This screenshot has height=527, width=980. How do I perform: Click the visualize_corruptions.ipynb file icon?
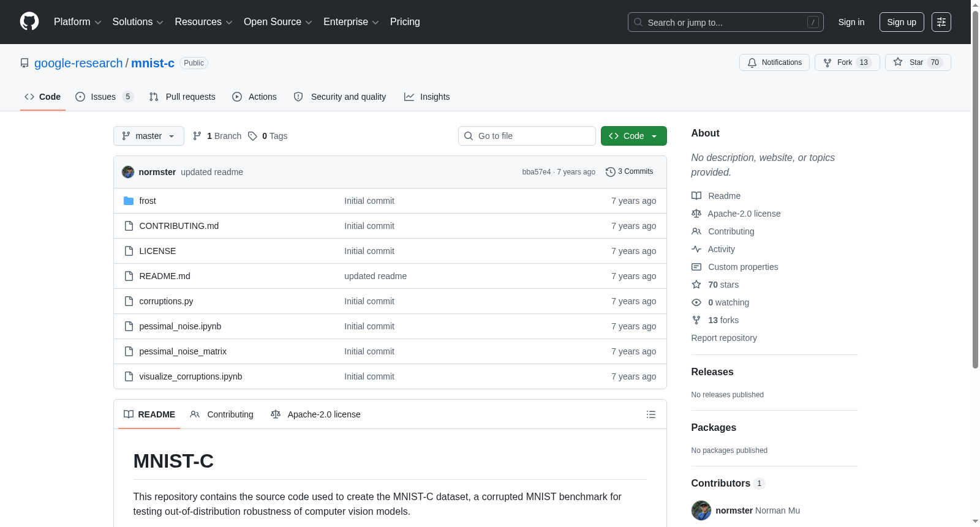(x=129, y=376)
